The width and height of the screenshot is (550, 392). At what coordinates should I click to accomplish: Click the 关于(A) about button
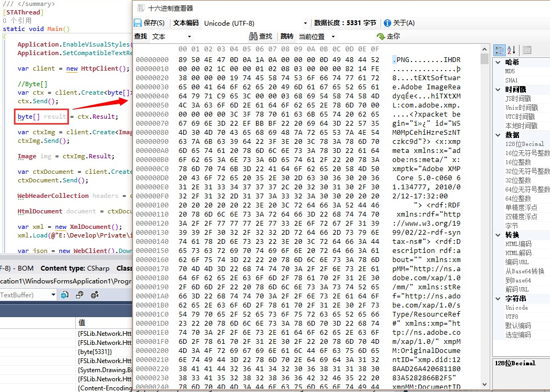pos(399,23)
